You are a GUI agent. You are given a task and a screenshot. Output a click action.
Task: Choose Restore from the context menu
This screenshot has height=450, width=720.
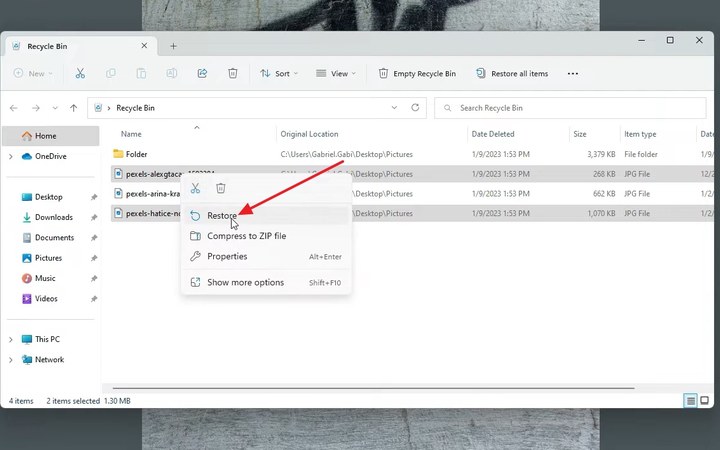266,215
